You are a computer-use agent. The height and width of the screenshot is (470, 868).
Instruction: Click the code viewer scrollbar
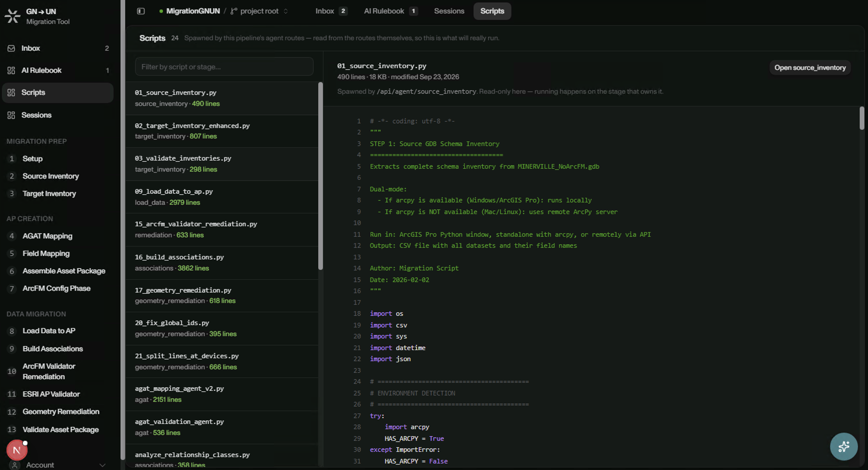click(862, 118)
